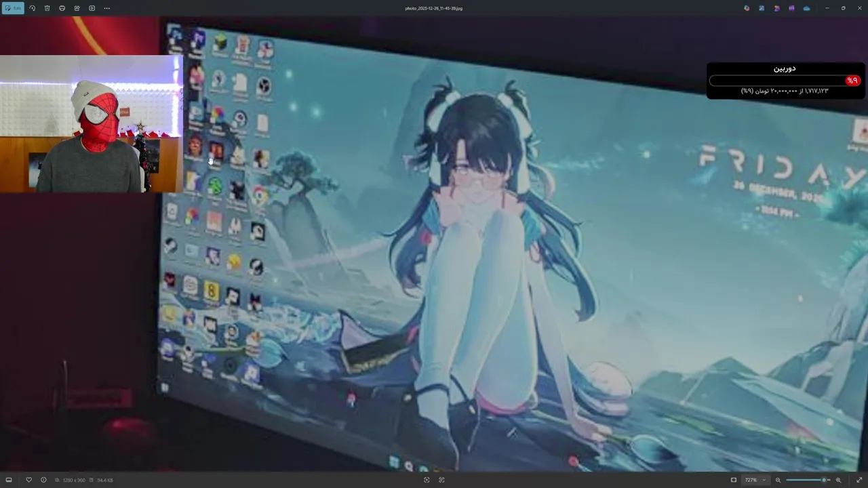Mark photo as favorite with the heart icon
The height and width of the screenshot is (488, 868).
[x=28, y=480]
